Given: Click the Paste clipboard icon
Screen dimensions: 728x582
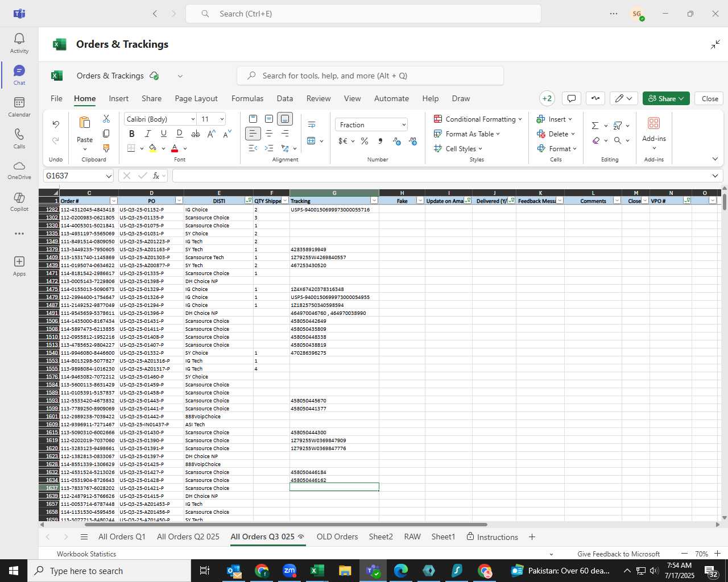Looking at the screenshot, I should pos(85,123).
